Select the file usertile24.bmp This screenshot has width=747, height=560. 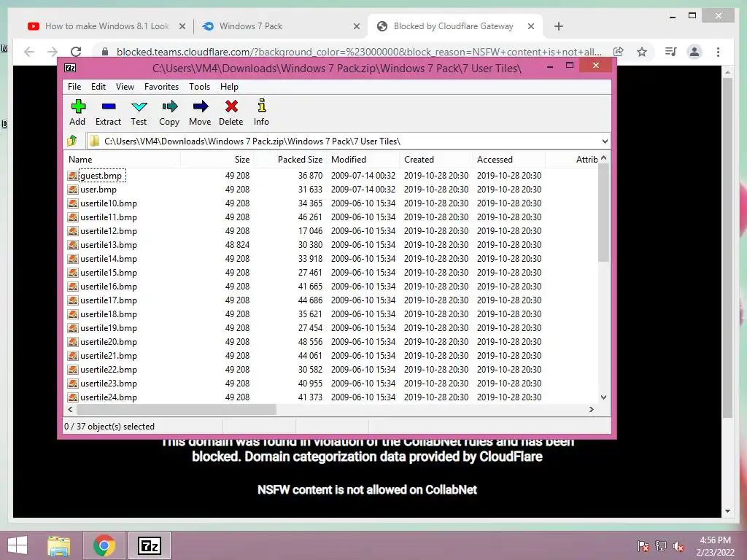click(109, 397)
